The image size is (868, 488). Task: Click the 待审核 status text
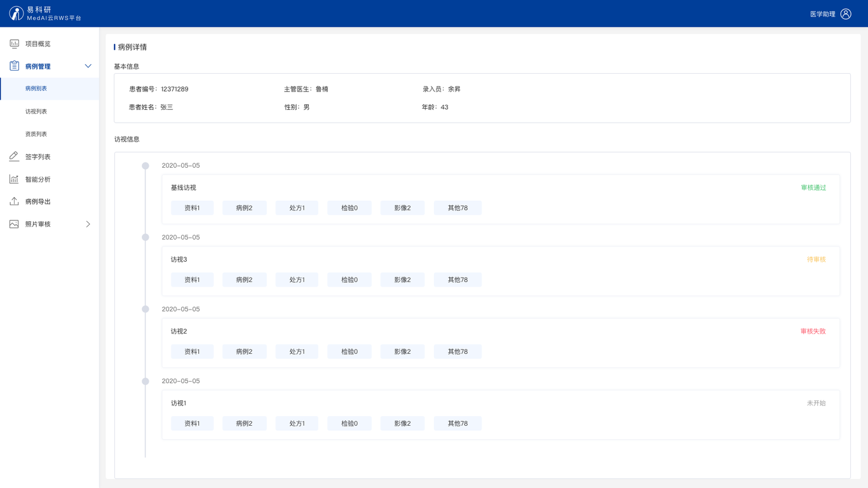817,259
